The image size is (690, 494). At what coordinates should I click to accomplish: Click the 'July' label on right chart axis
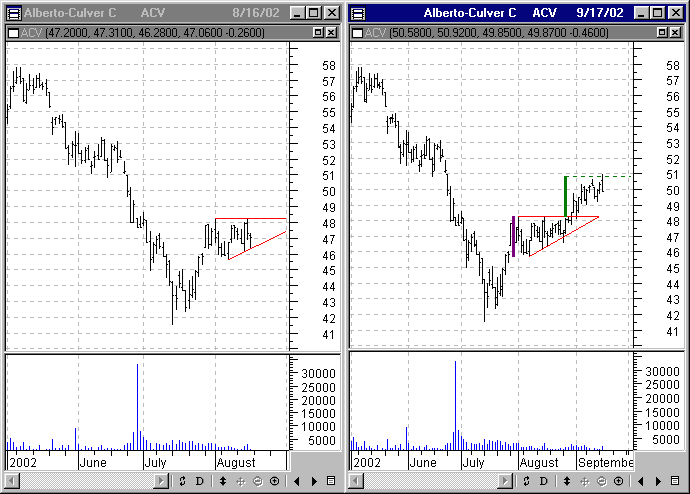click(473, 463)
